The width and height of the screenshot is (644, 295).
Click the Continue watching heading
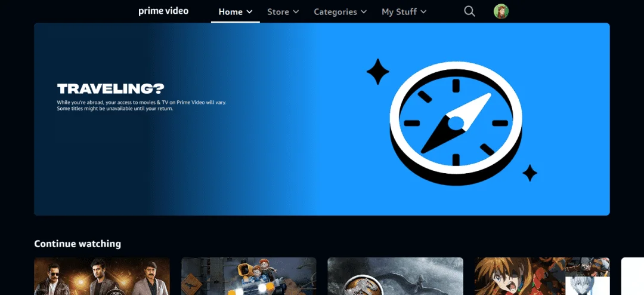pos(78,244)
